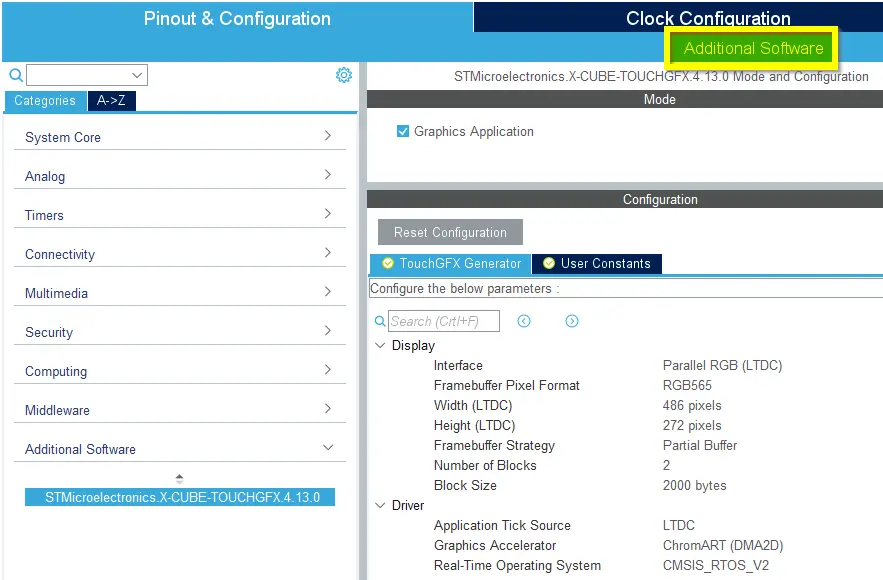Screen dimensions: 883x580
Task: Expand the Computing category
Action: pyautogui.click(x=180, y=371)
